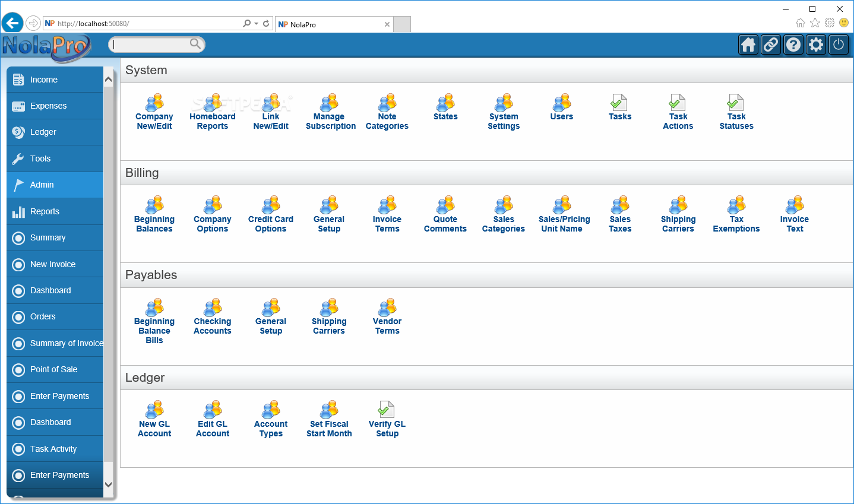Screen dimensions: 854x504
Task: Click sidebar scroll down arrow
Action: coord(108,484)
